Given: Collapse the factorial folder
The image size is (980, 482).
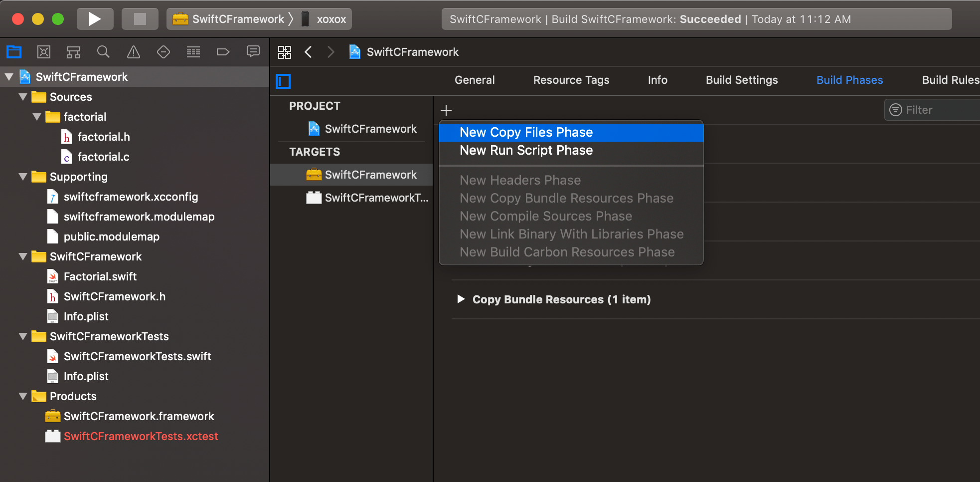Looking at the screenshot, I should click(37, 117).
